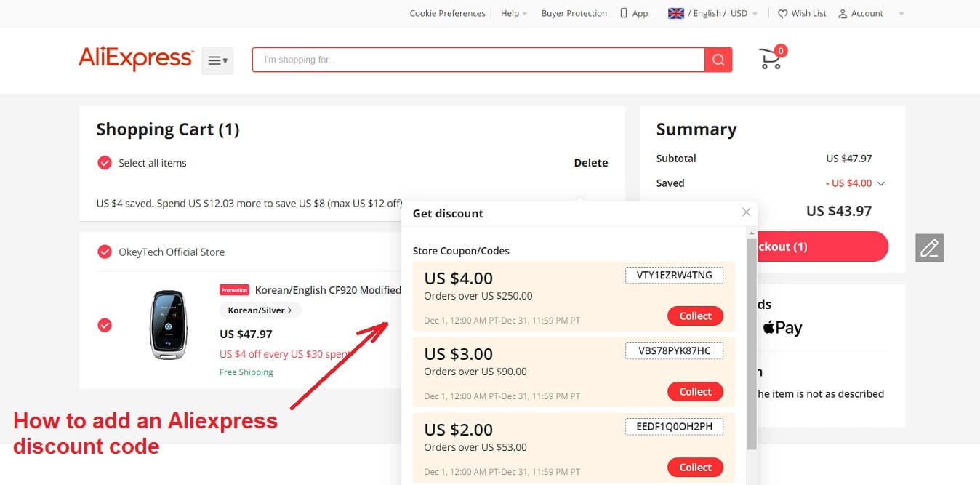Collect the US $3.00 coupon
Image resolution: width=980 pixels, height=485 pixels.
(695, 392)
